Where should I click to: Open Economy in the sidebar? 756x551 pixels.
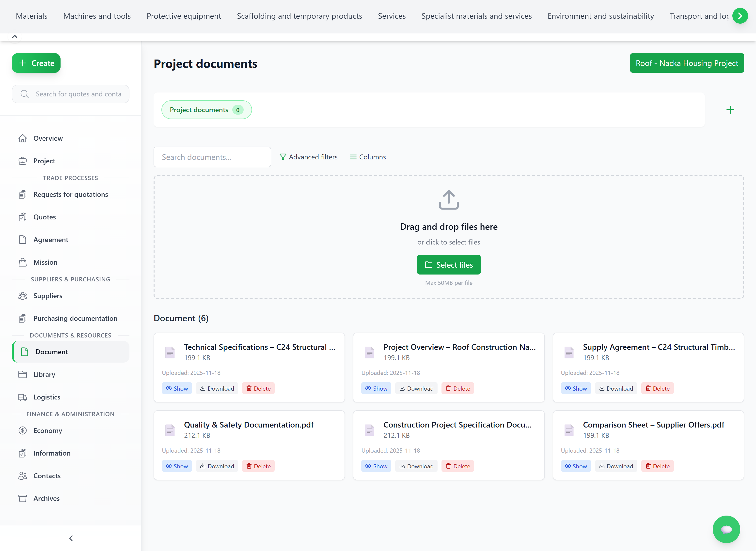click(x=48, y=431)
